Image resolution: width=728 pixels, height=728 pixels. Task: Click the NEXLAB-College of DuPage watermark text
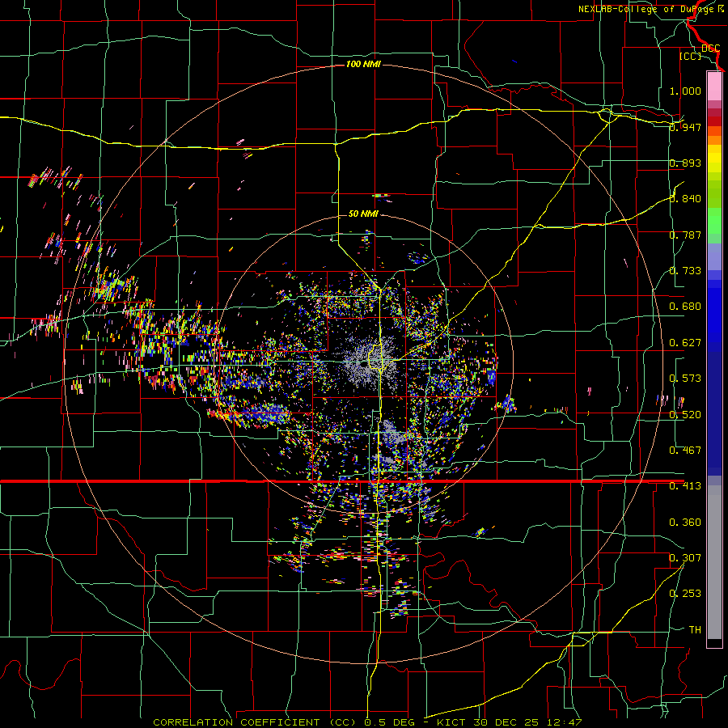652,9
